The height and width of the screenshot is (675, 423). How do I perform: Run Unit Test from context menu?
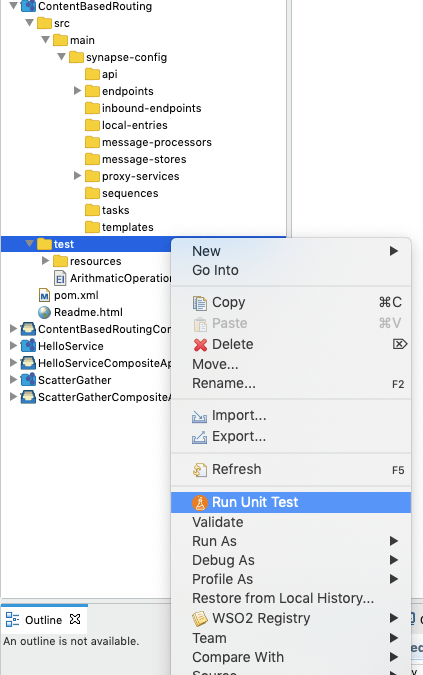click(291, 502)
